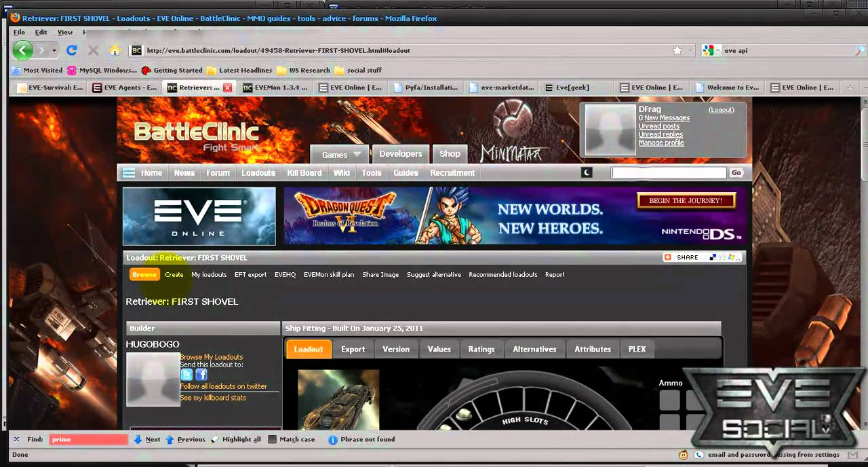Reload the page with the refresh icon
Screen dimensions: 868x467
click(x=72, y=50)
